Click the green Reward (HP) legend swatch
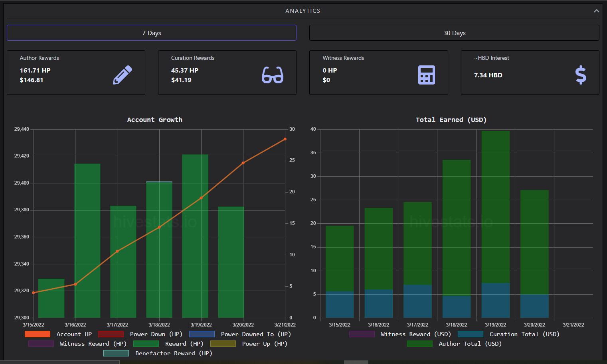Image resolution: width=607 pixels, height=364 pixels. coord(146,344)
